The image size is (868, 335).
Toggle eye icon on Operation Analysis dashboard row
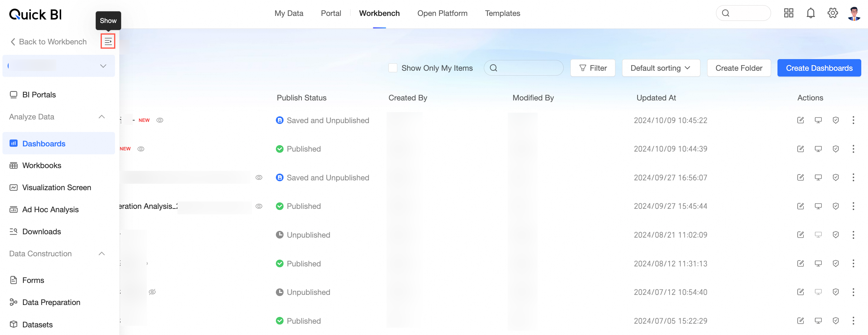click(259, 206)
